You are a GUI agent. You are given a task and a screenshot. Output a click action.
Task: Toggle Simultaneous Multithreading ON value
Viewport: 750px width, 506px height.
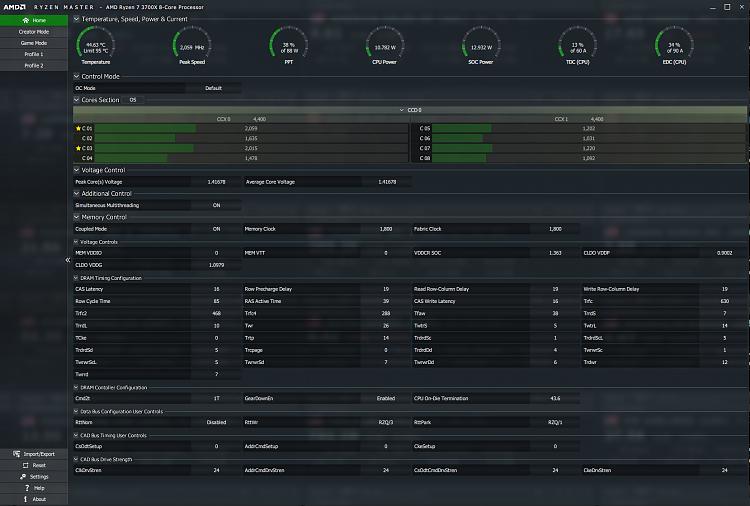coord(216,205)
